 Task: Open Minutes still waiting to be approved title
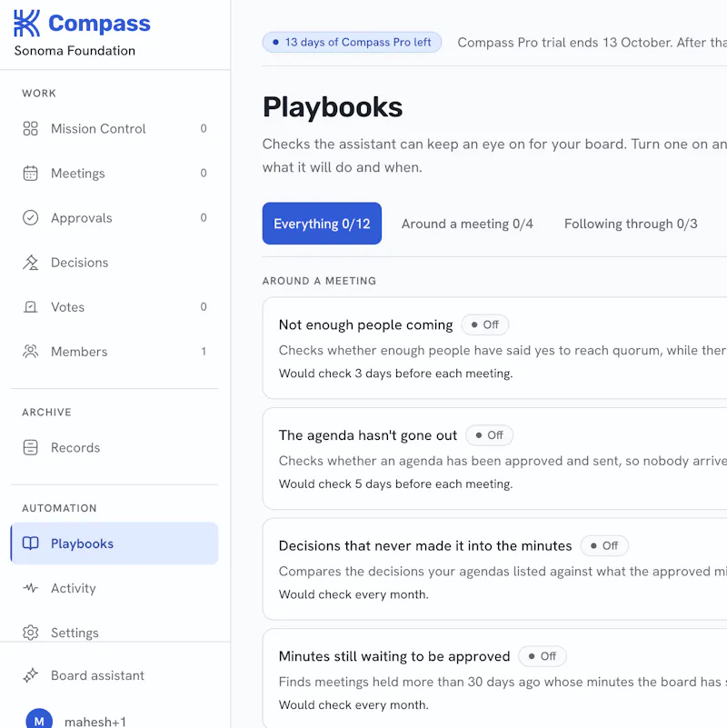(x=394, y=656)
